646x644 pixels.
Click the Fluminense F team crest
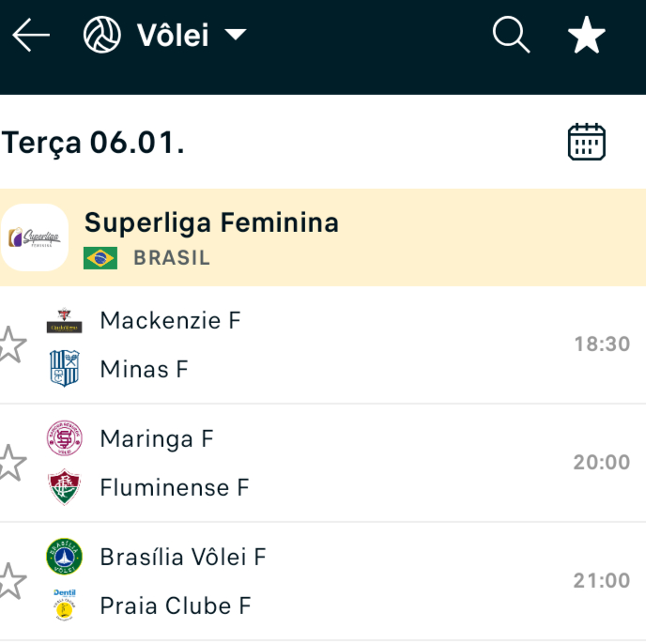pyautogui.click(x=64, y=487)
